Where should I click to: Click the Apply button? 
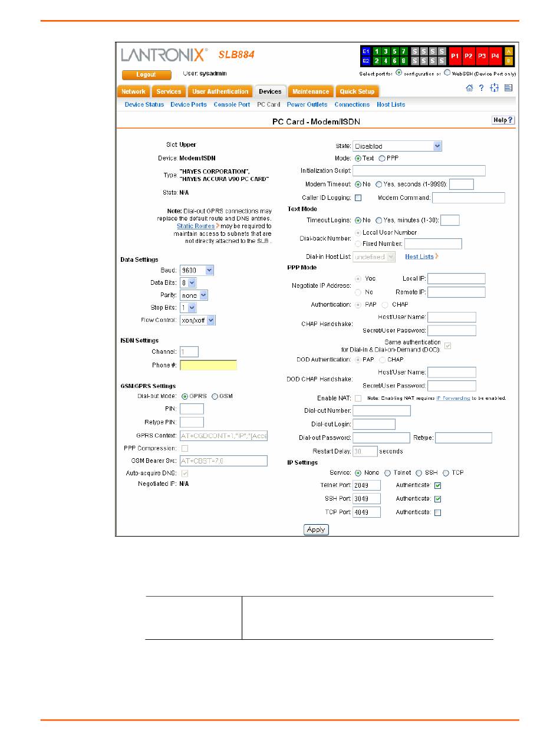click(x=316, y=530)
